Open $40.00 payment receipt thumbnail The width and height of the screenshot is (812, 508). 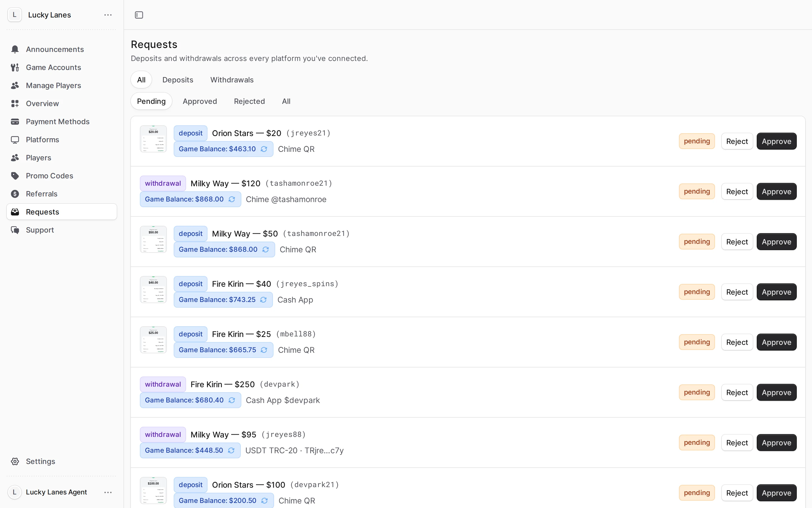pyautogui.click(x=153, y=290)
